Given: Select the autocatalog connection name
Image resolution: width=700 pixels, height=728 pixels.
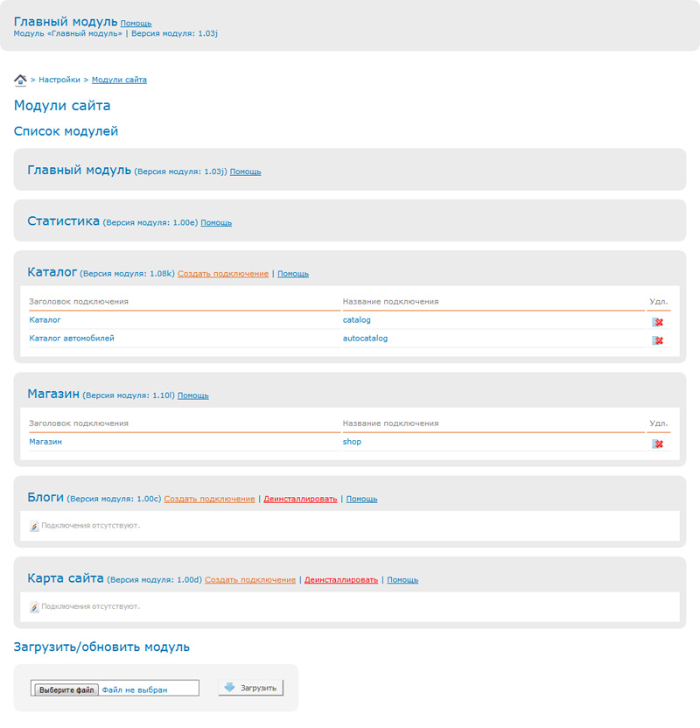Looking at the screenshot, I should click(x=365, y=339).
